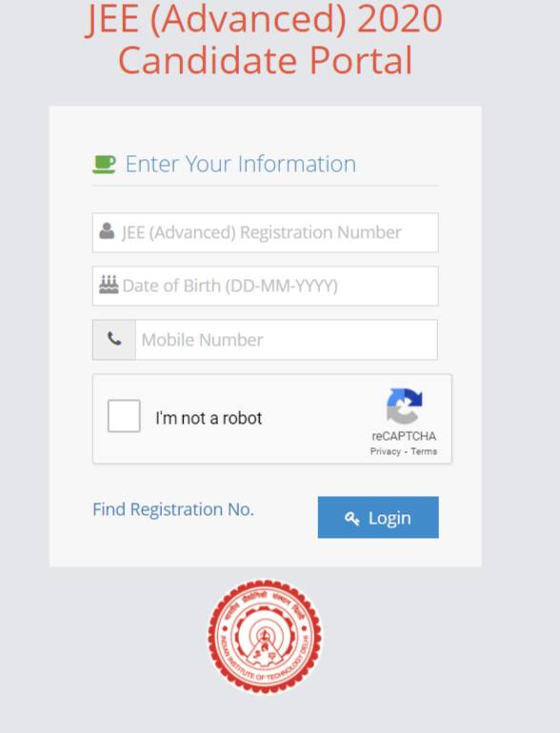The image size is (560, 733).
Task: Click the blue Login button
Action: click(378, 517)
